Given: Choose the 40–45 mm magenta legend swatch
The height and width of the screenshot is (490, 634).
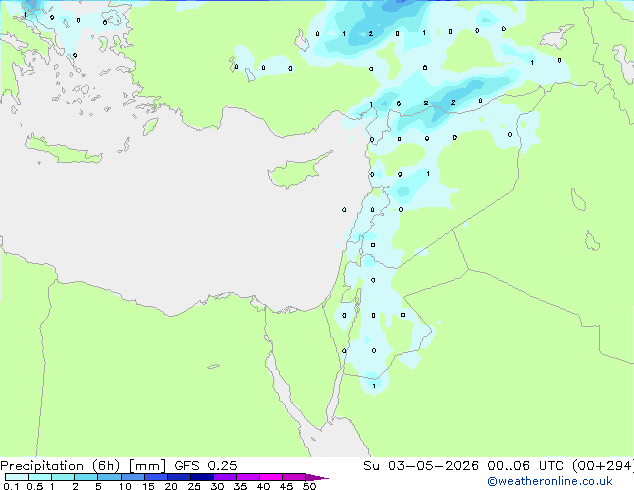Looking at the screenshot, I should (271, 477).
